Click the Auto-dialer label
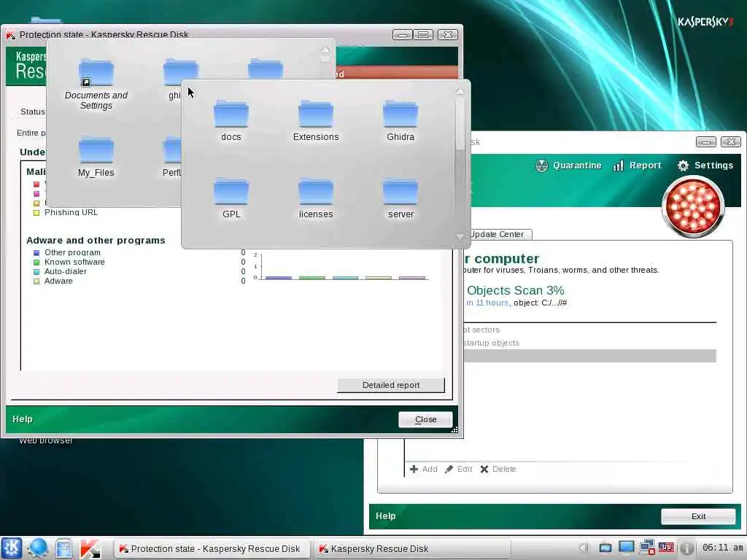 click(65, 271)
